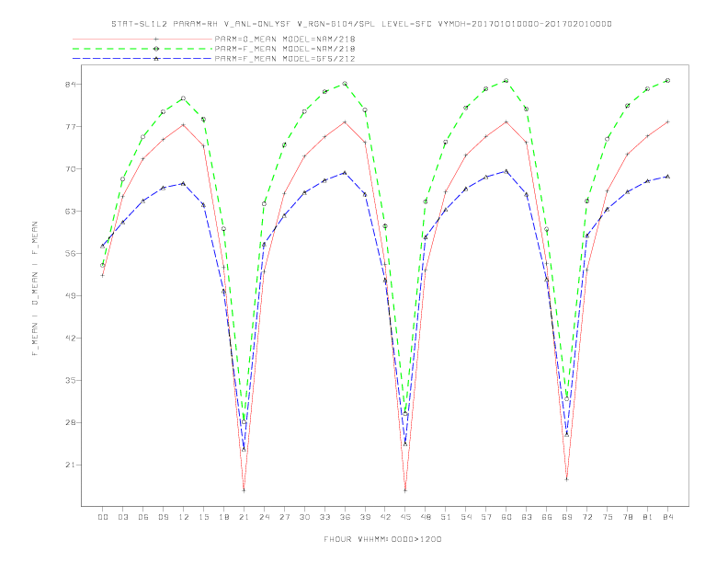Click the x-axis tick label 30
Viewport: 728px width, 563px height.
coord(304,517)
